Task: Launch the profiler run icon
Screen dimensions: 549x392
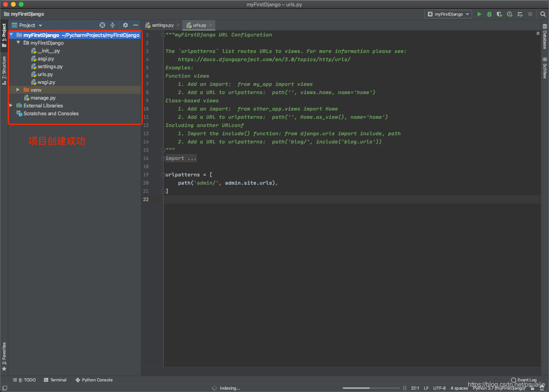Action: tap(510, 14)
